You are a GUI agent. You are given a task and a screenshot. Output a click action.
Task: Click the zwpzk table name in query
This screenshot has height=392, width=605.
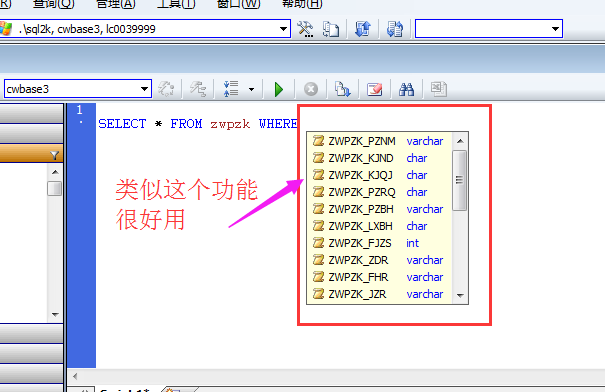coord(230,124)
